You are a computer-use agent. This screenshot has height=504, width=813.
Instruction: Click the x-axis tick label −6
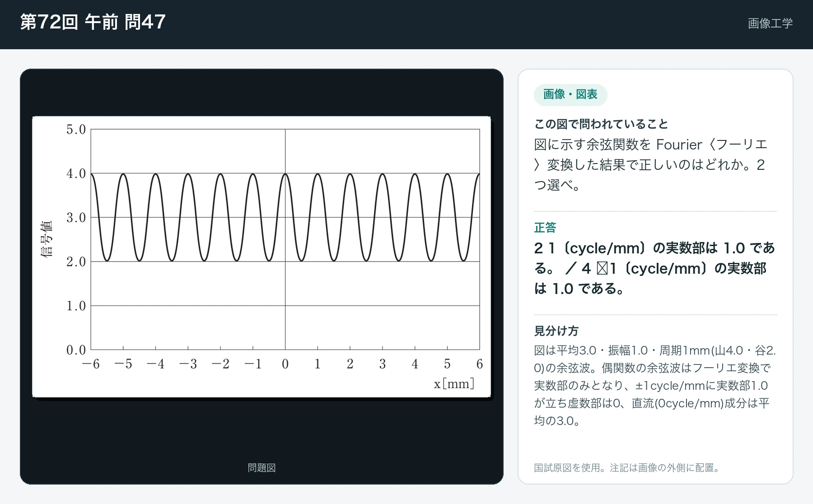coord(90,364)
